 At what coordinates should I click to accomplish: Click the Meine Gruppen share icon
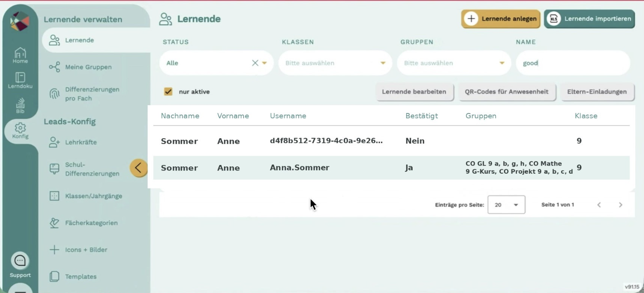click(55, 67)
